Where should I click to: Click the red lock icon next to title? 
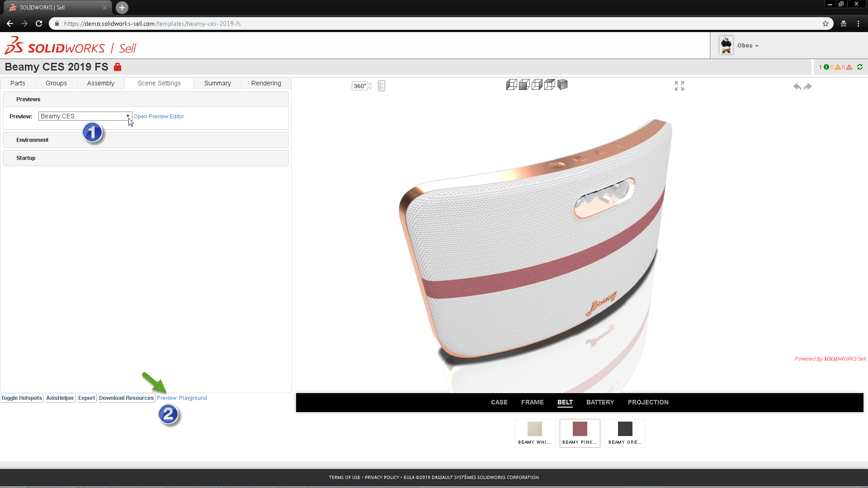pos(118,67)
